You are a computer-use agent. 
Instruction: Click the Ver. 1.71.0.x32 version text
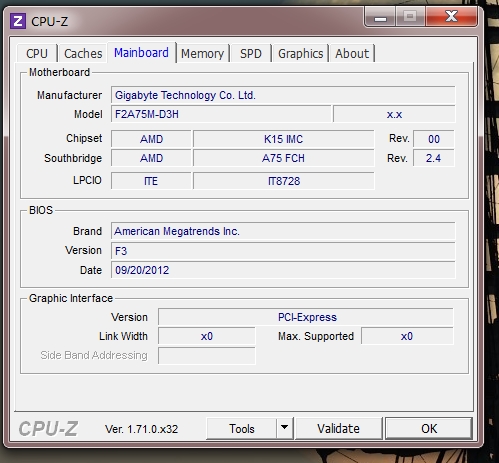[142, 429]
